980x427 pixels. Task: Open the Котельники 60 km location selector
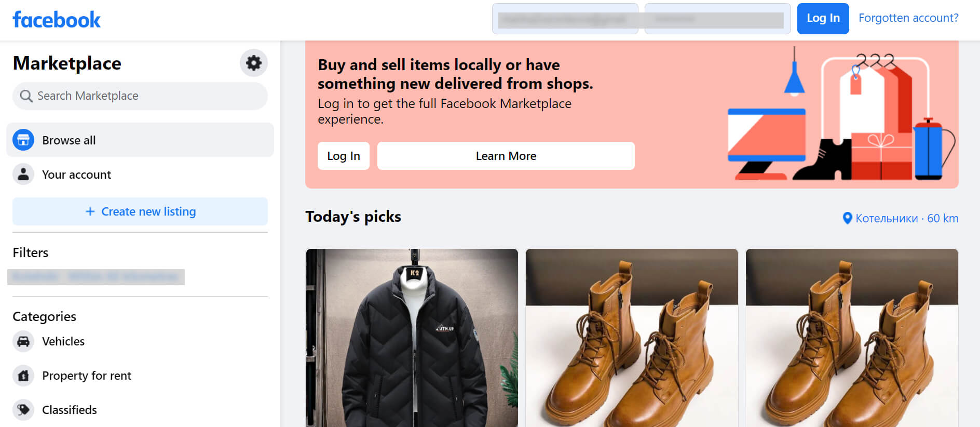tap(906, 218)
